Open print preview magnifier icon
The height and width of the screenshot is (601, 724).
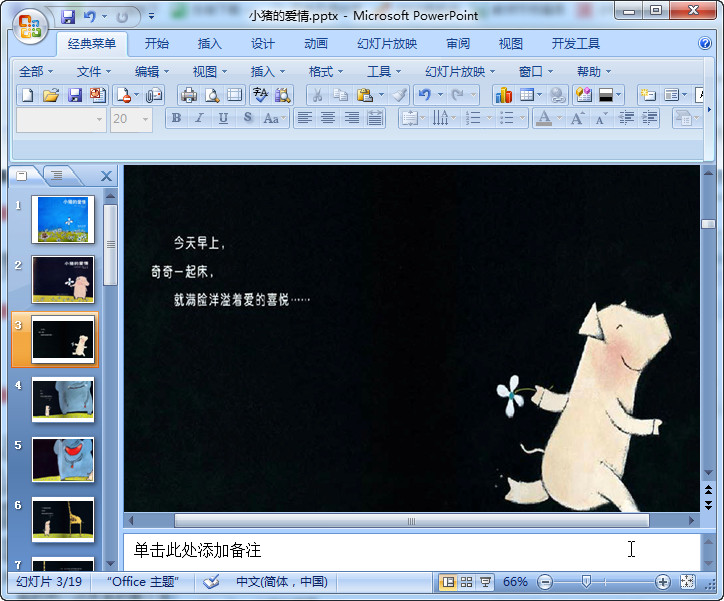point(212,95)
